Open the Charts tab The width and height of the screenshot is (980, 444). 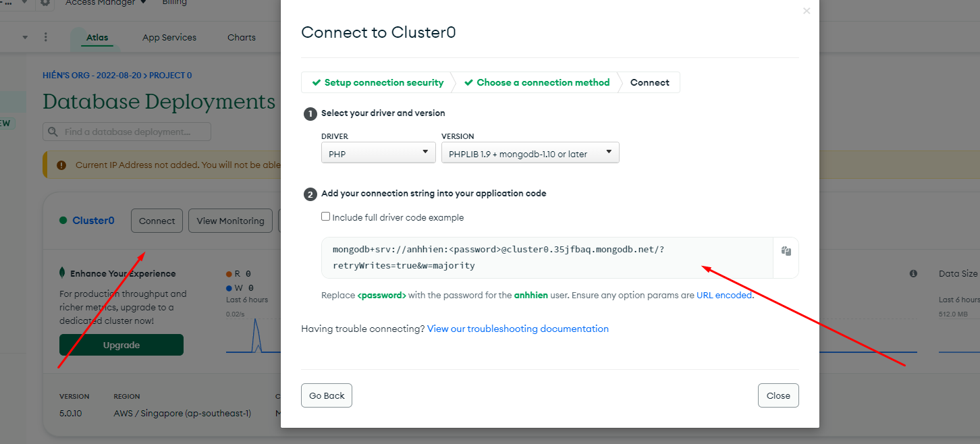pyautogui.click(x=242, y=38)
